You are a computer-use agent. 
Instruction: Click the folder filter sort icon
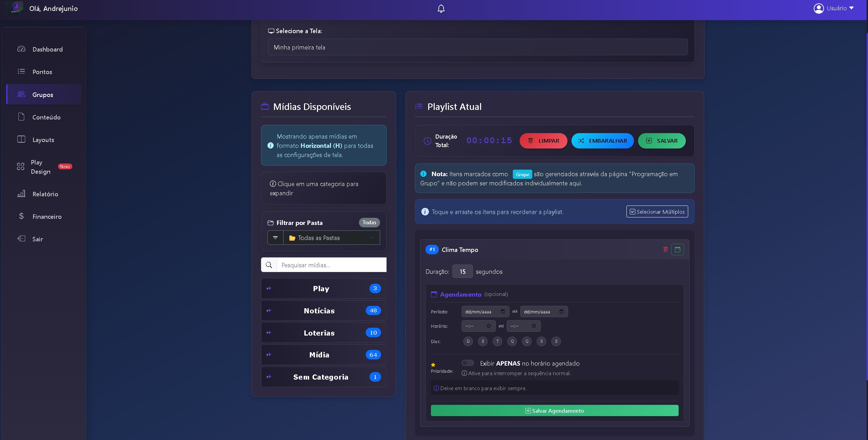tap(275, 238)
